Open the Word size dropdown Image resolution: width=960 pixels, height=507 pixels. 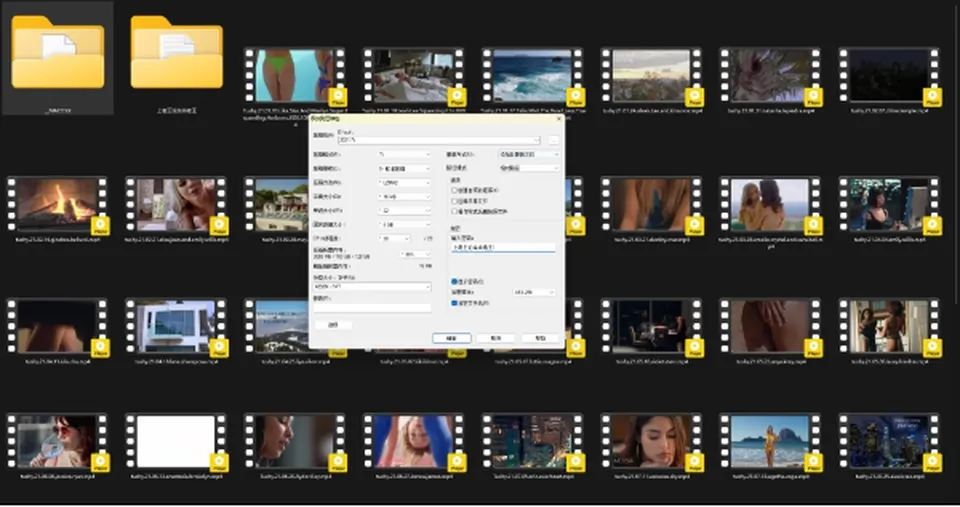click(404, 211)
